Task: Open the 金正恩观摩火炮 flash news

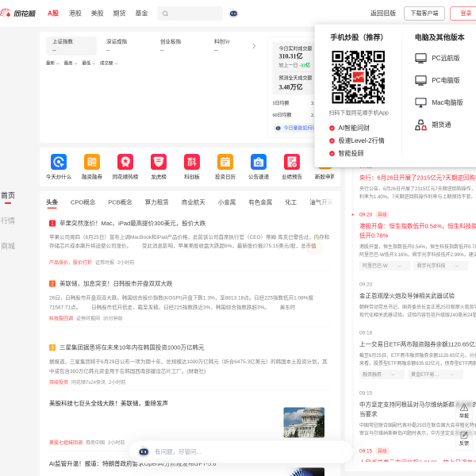Action: coord(407,296)
